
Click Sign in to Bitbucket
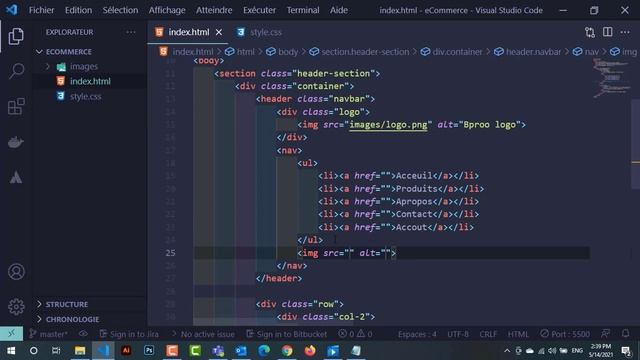coord(287,334)
